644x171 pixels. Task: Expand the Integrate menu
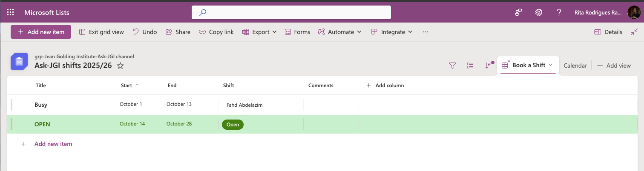391,32
